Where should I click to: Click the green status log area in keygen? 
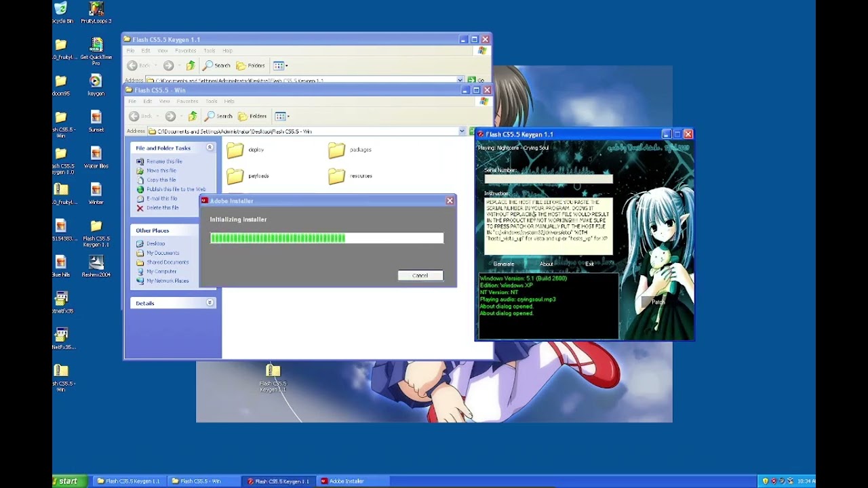point(548,306)
